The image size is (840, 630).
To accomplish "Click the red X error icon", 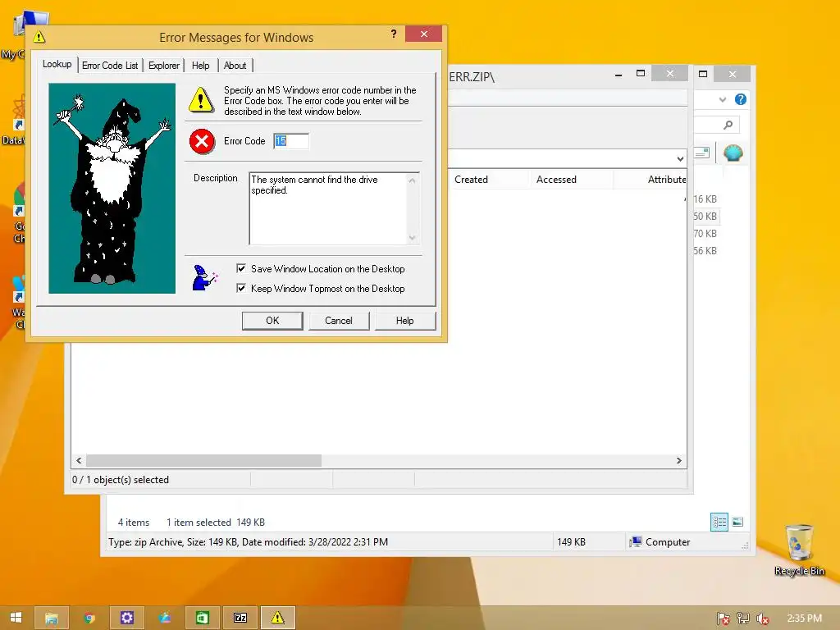I will (x=202, y=141).
